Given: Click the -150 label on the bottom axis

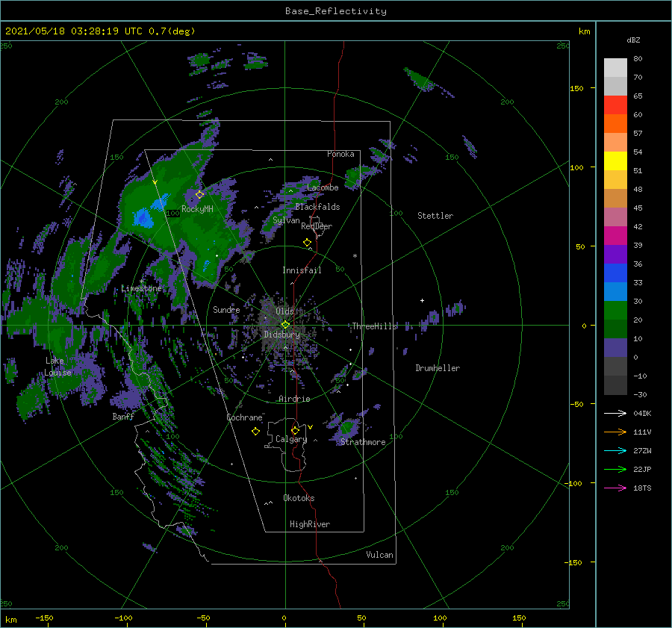Looking at the screenshot, I should (x=44, y=618).
